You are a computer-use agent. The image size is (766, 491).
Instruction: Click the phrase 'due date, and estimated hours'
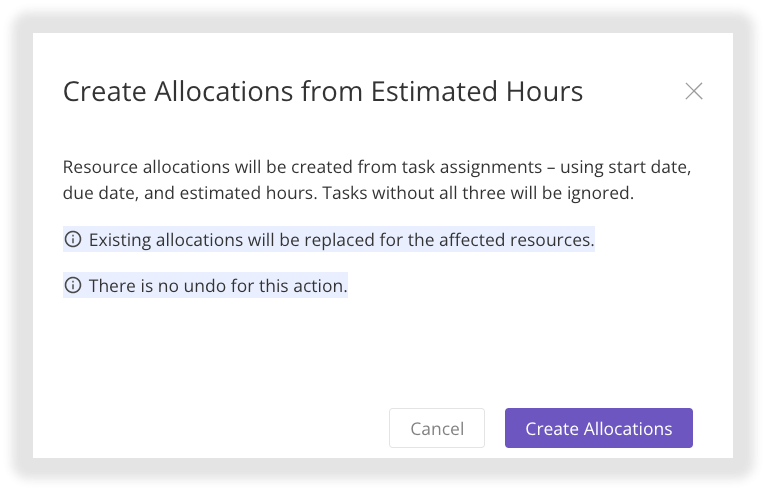[190, 193]
